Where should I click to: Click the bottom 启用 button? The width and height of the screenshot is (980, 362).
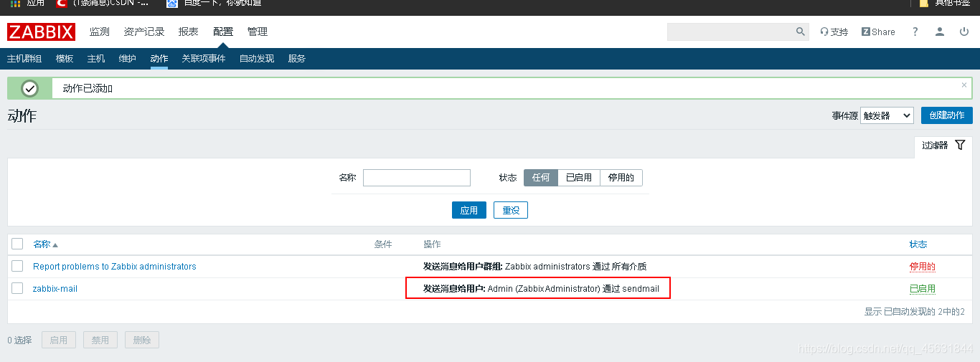tap(59, 340)
